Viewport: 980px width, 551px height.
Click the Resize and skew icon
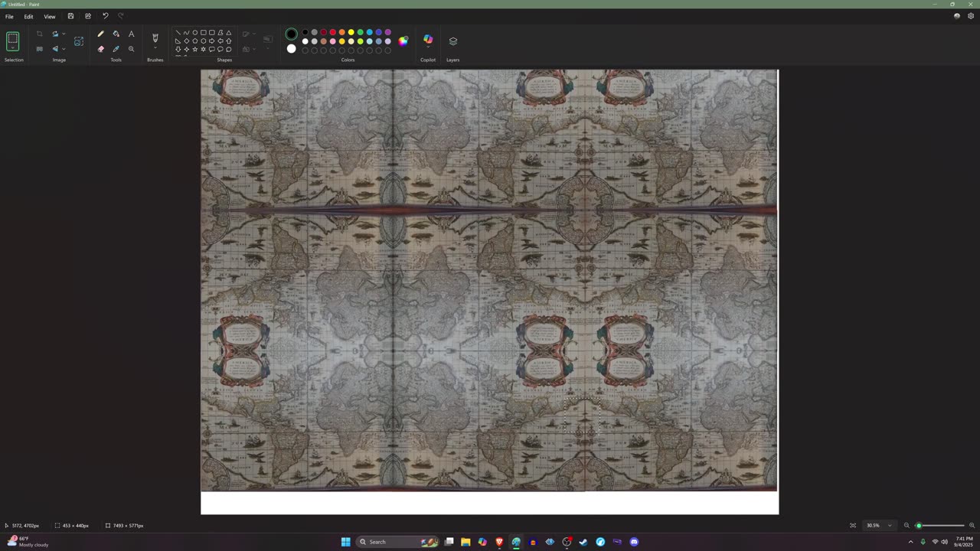click(78, 41)
